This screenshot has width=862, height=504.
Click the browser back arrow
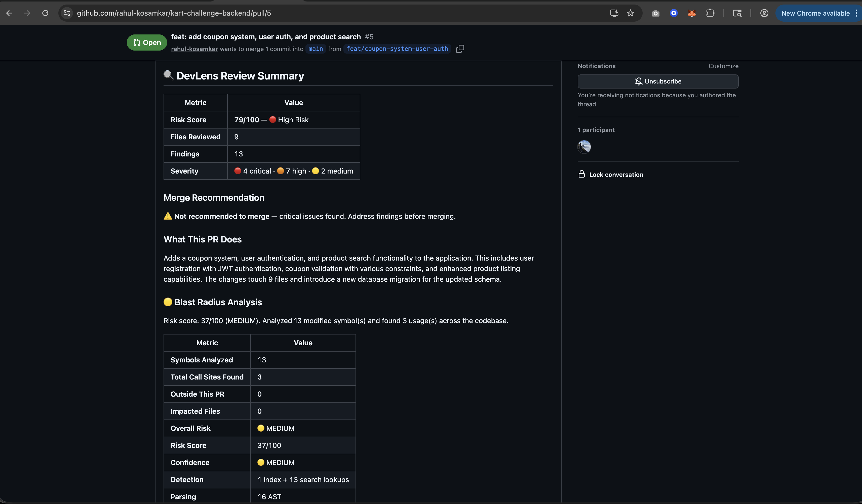coord(9,13)
